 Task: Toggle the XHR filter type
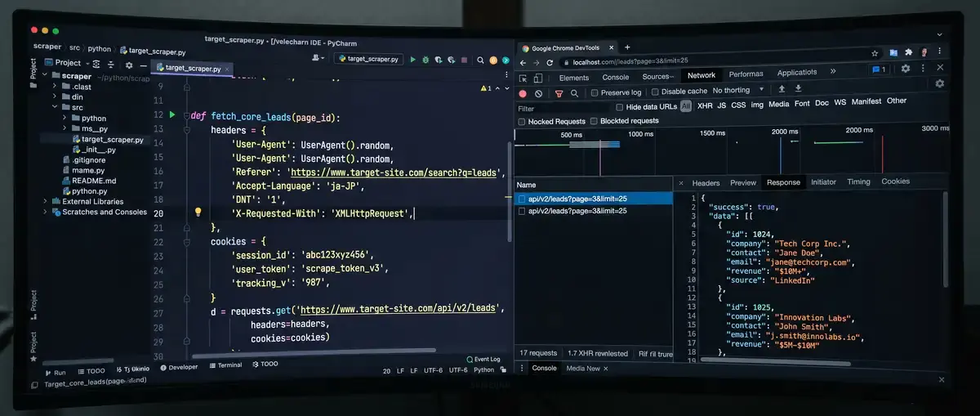[x=705, y=105]
